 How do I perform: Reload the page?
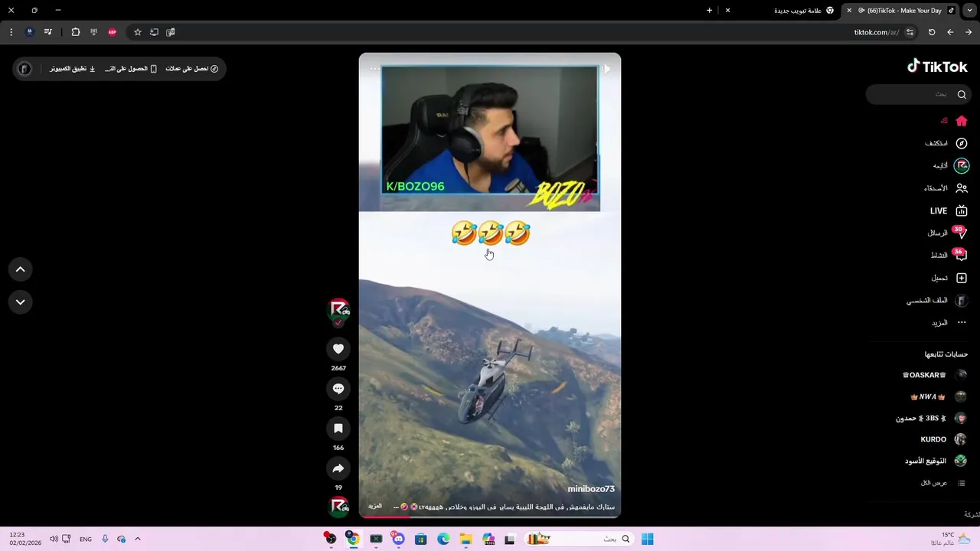point(932,32)
